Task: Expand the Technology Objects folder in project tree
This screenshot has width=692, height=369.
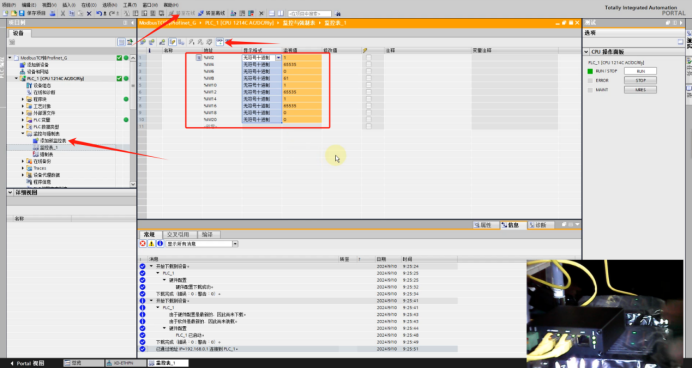Action: pos(23,106)
